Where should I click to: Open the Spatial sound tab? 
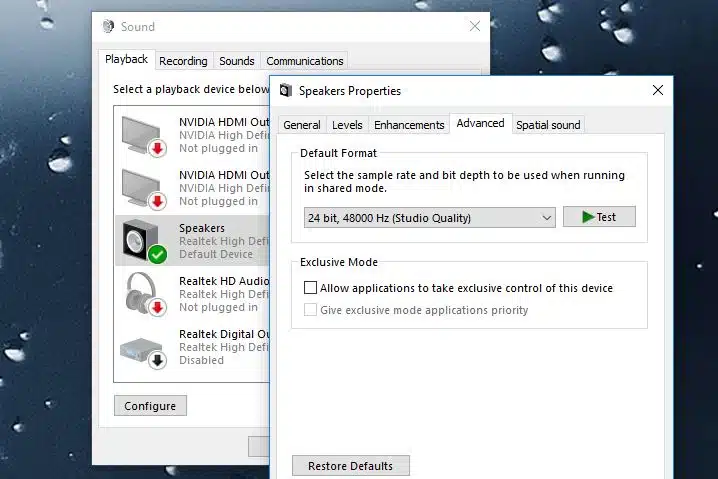pos(548,125)
